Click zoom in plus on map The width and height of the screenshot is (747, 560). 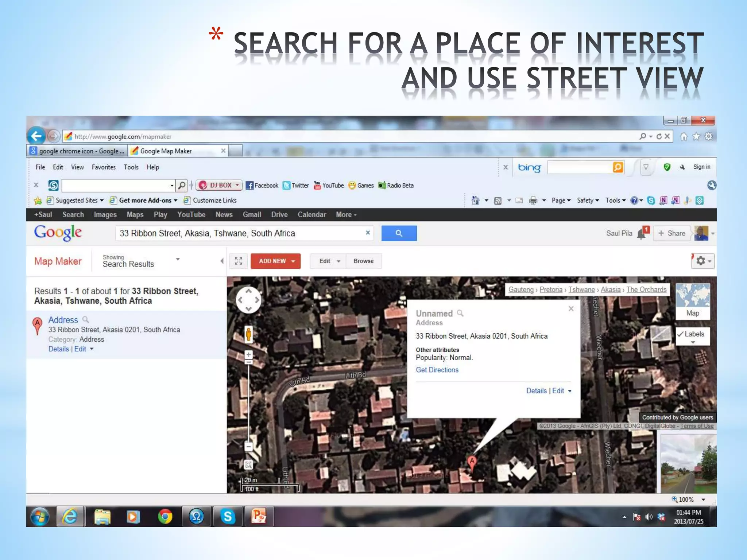coord(248,354)
